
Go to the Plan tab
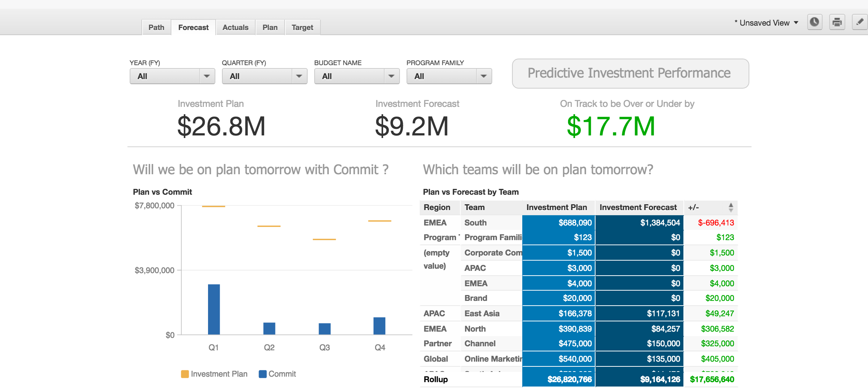[x=270, y=27]
